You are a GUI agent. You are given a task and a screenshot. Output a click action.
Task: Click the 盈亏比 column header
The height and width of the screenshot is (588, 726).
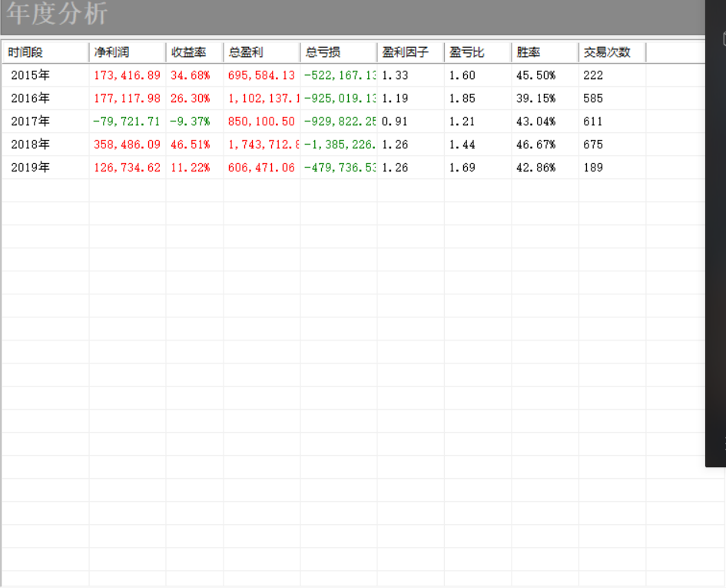click(x=478, y=52)
